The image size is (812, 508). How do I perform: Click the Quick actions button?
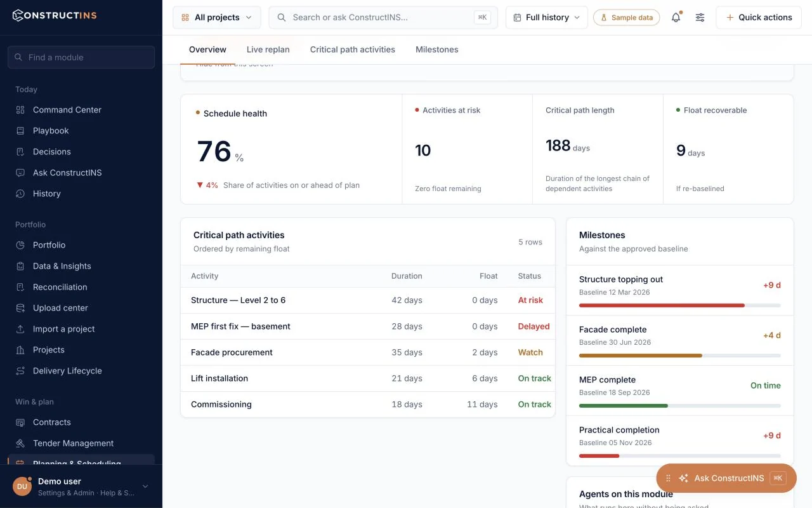[x=759, y=18]
